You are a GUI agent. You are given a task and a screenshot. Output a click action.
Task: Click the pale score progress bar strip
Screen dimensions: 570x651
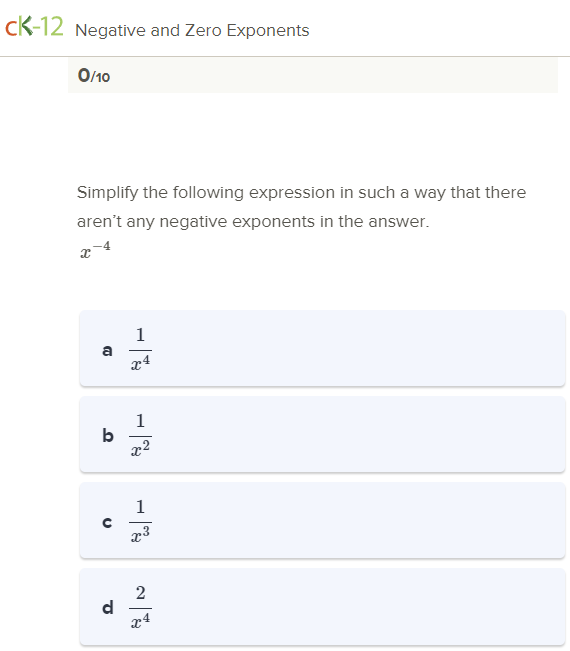313,75
